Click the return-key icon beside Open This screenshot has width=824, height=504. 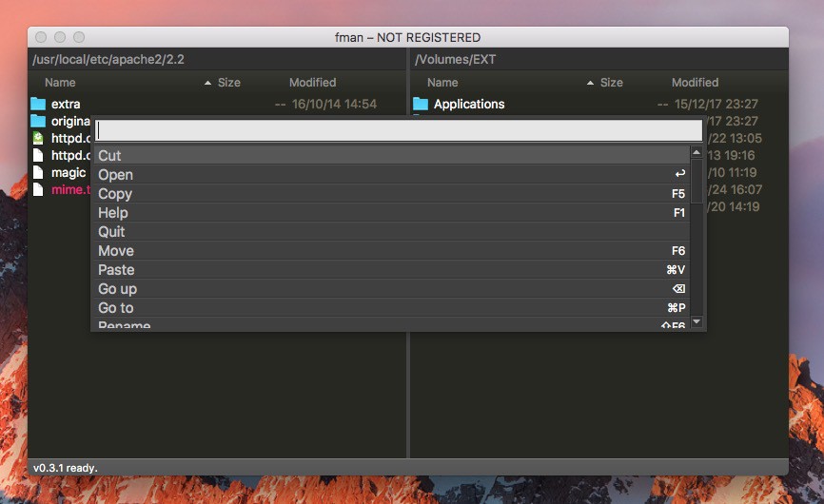click(680, 173)
